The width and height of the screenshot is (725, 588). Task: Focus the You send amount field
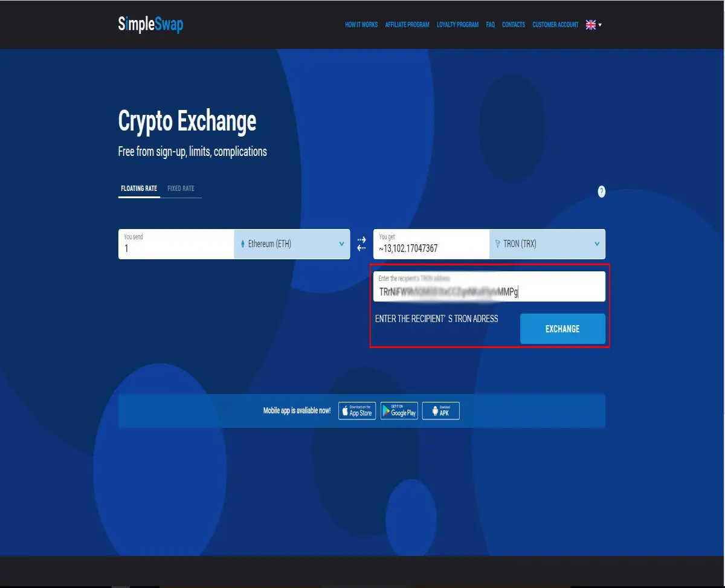pyautogui.click(x=176, y=244)
